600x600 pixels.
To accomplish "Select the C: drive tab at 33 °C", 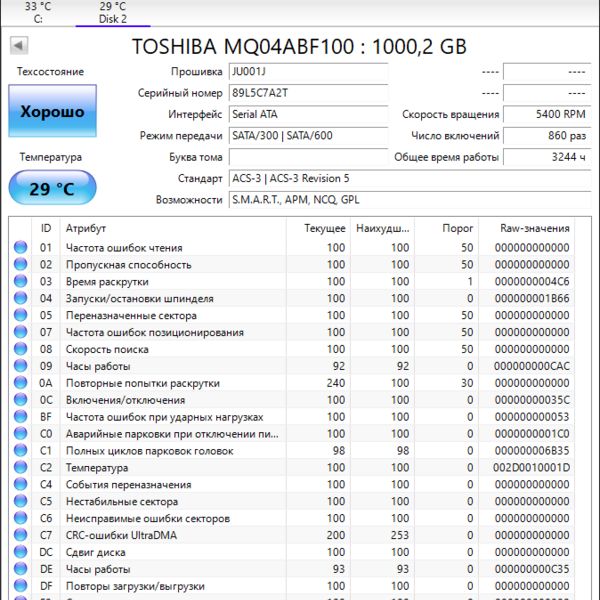I will (38, 13).
